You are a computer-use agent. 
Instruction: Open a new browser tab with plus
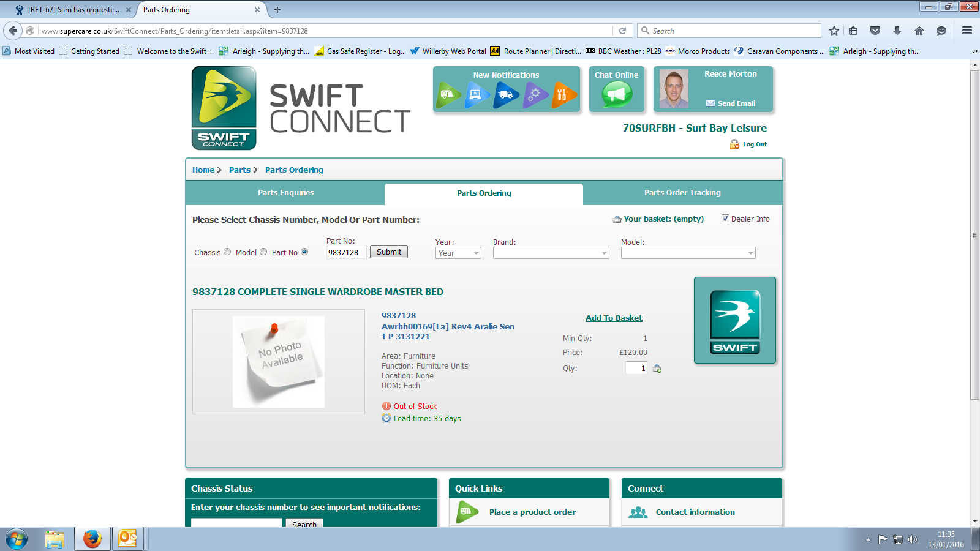(277, 10)
